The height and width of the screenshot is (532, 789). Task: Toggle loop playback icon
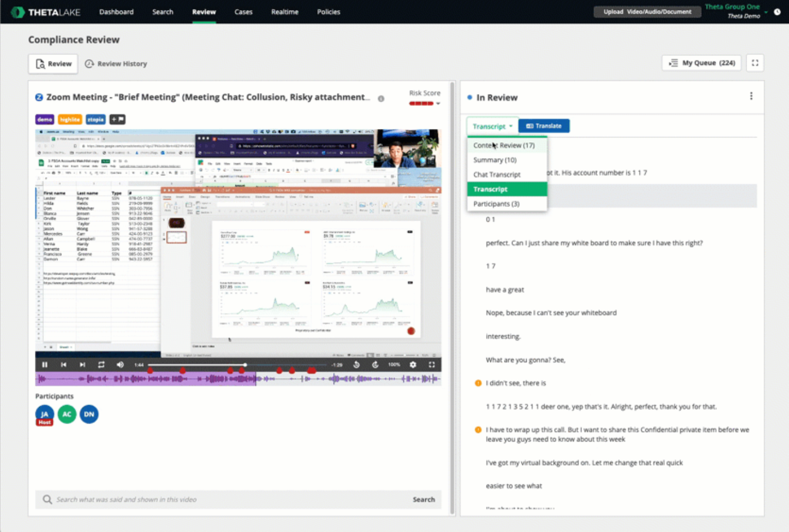(101, 364)
